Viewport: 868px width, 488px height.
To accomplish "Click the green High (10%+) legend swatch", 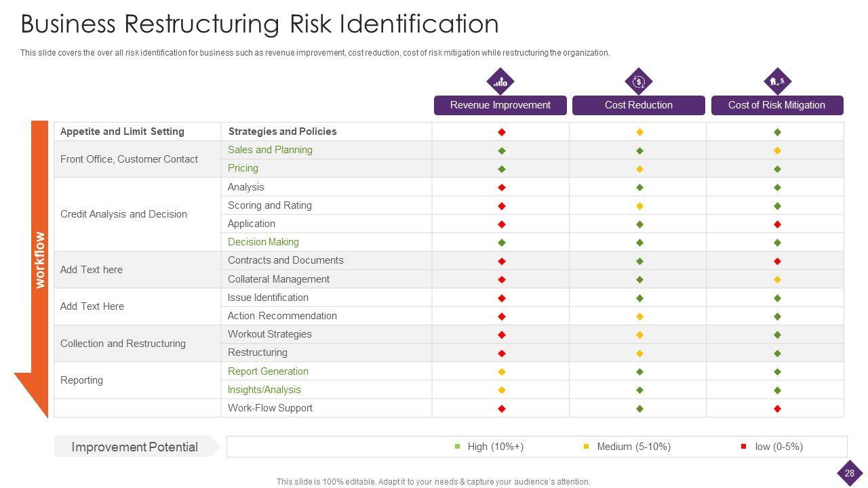I will pos(457,447).
